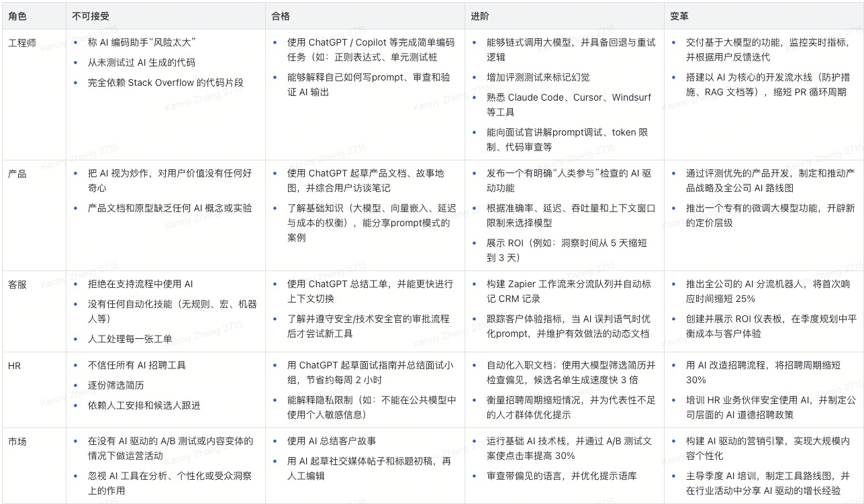Click text 用 AI 改造招聘流程
The image size is (864, 504).
click(726, 365)
